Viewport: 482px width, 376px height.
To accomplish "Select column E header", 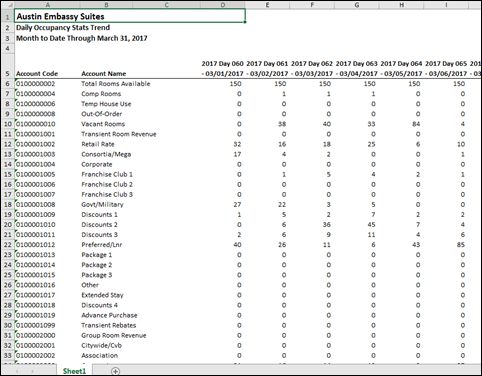I will click(267, 5).
